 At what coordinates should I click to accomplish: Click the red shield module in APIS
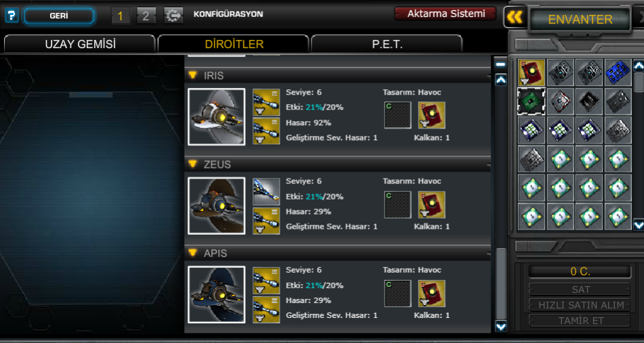tap(431, 294)
